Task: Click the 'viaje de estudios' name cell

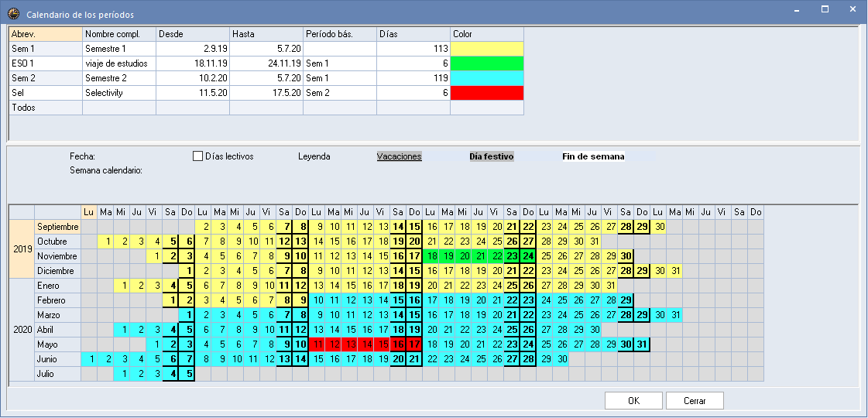Action: tap(119, 63)
